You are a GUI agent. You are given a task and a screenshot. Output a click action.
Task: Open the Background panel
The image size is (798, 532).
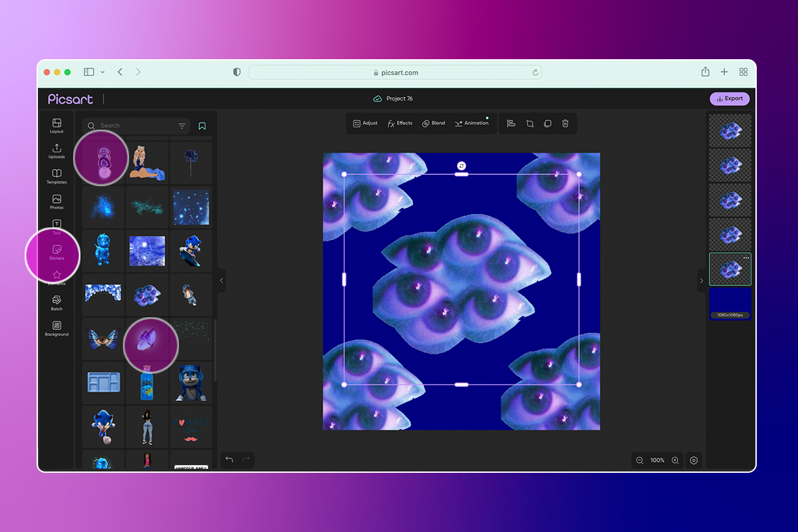point(57,328)
